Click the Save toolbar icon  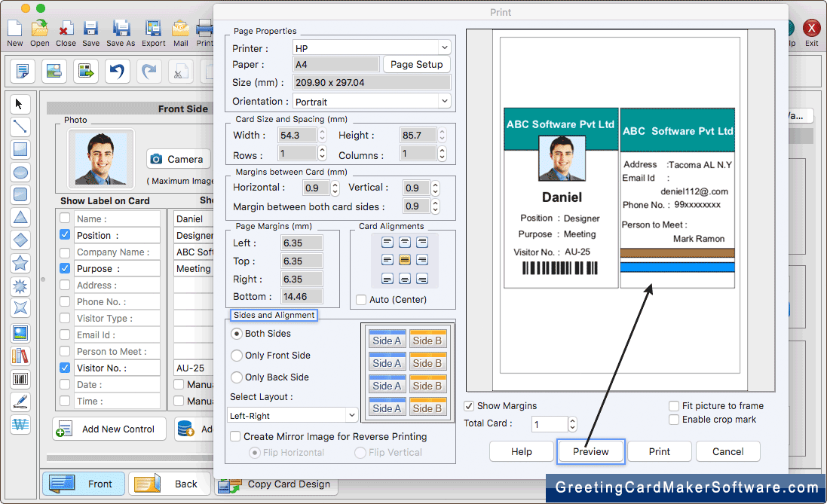tap(90, 32)
